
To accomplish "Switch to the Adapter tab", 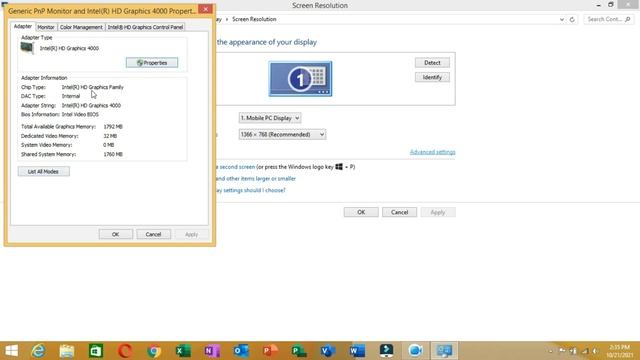I will [x=23, y=26].
